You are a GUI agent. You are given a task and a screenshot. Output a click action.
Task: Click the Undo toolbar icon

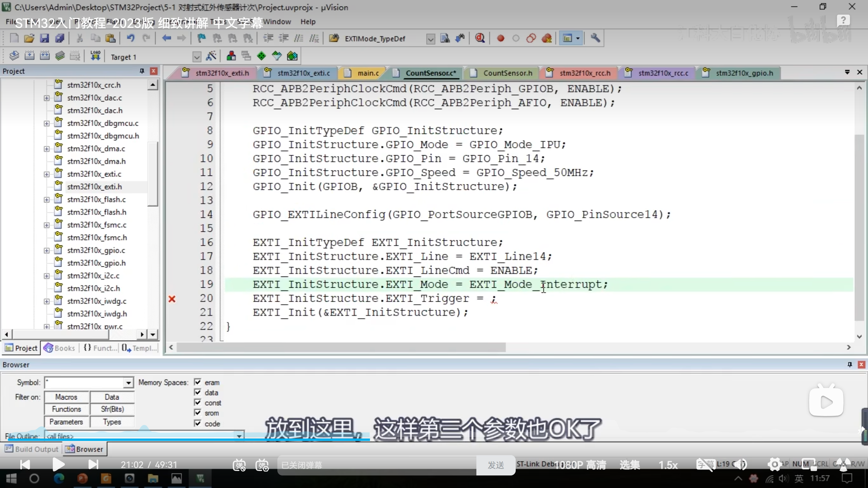coord(131,38)
